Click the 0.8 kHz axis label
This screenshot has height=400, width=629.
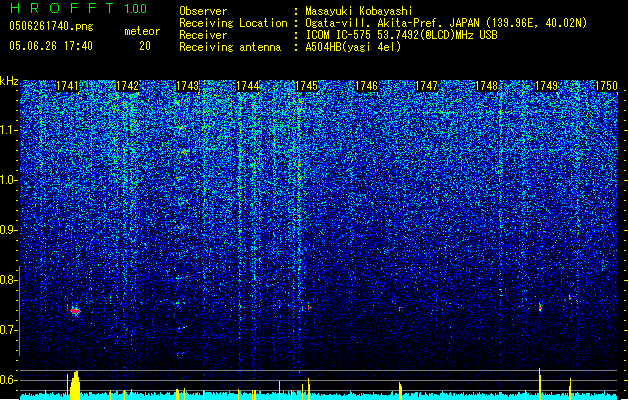(x=8, y=280)
